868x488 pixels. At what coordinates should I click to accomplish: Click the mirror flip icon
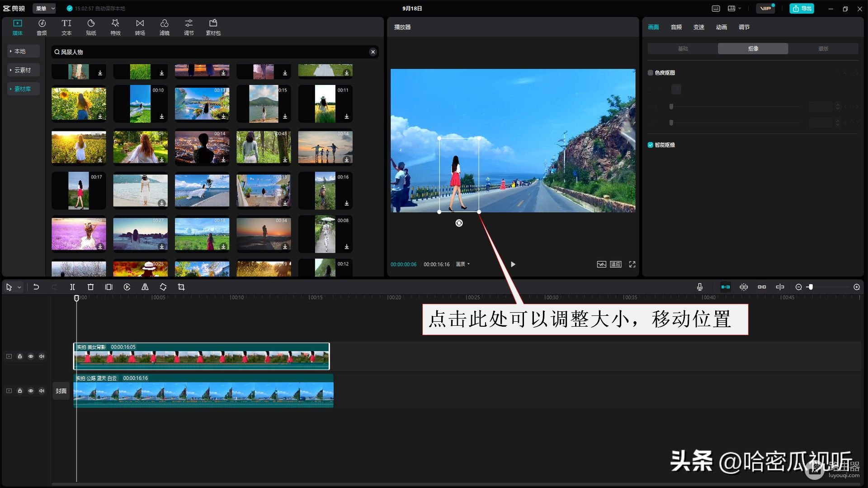pos(145,287)
